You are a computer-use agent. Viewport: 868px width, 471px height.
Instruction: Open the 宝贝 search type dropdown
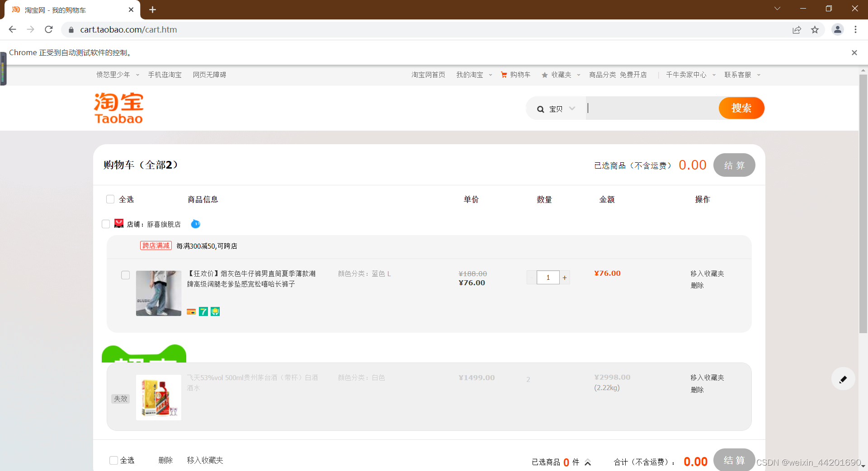pyautogui.click(x=562, y=108)
